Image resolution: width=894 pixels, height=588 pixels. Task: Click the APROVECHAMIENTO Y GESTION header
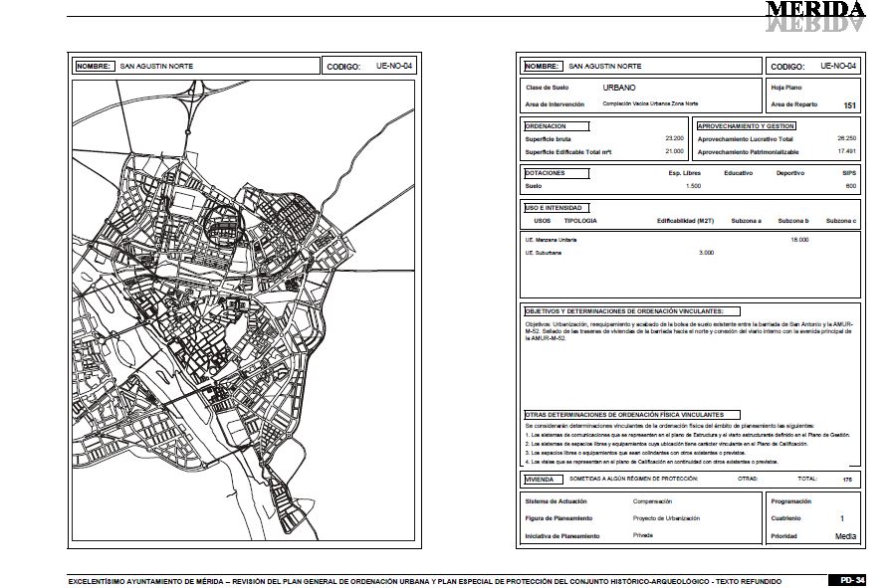pyautogui.click(x=746, y=126)
